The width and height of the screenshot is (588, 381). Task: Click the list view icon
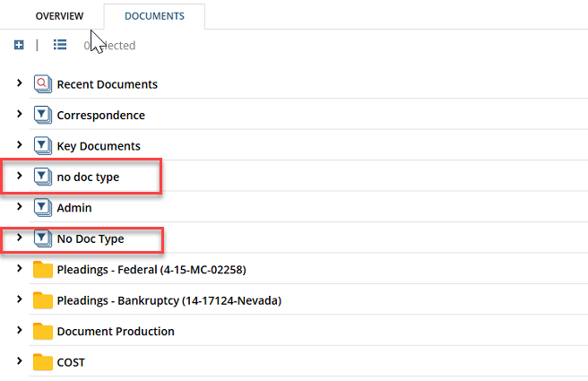(x=60, y=45)
